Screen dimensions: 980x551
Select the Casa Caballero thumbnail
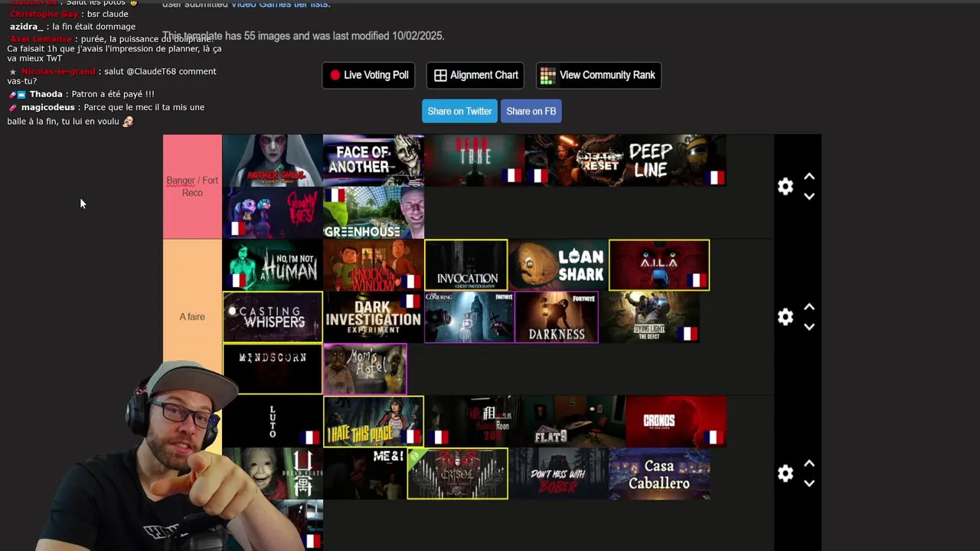[659, 474]
